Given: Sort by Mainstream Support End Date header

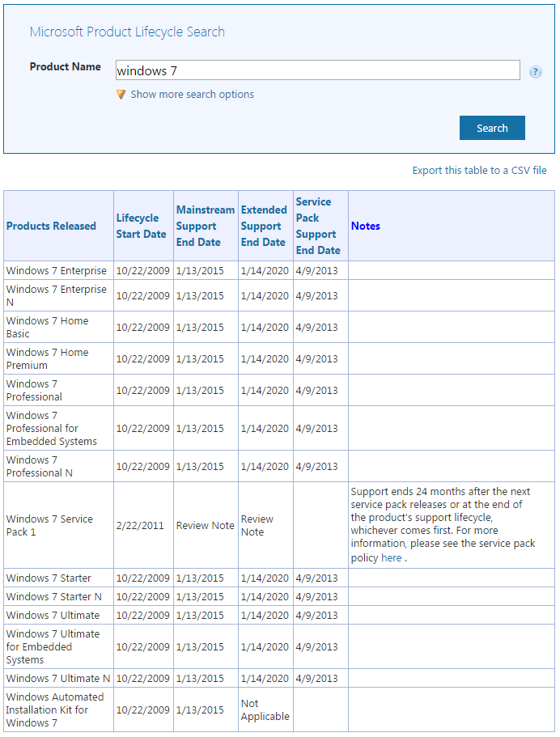Looking at the screenshot, I should point(205,226).
